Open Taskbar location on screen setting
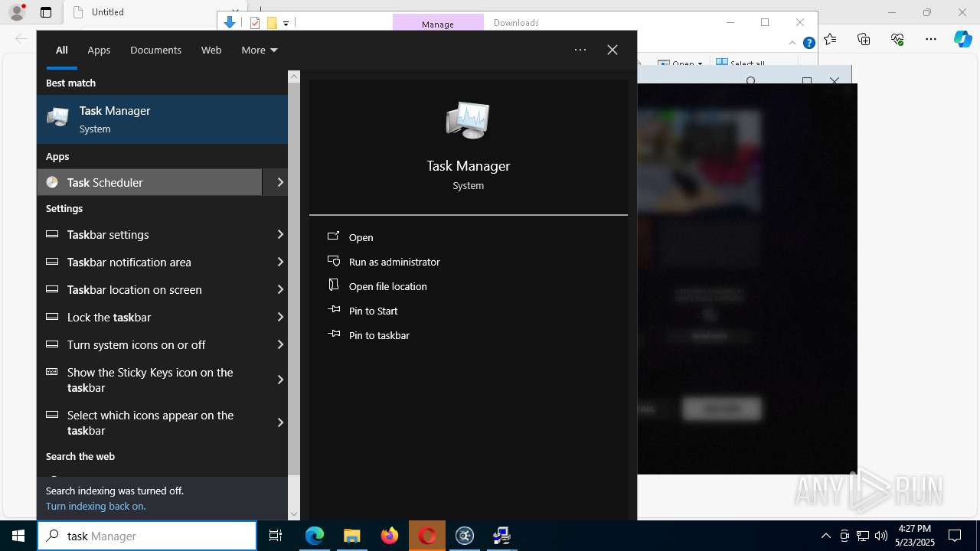This screenshot has width=980, height=551. pos(149,290)
